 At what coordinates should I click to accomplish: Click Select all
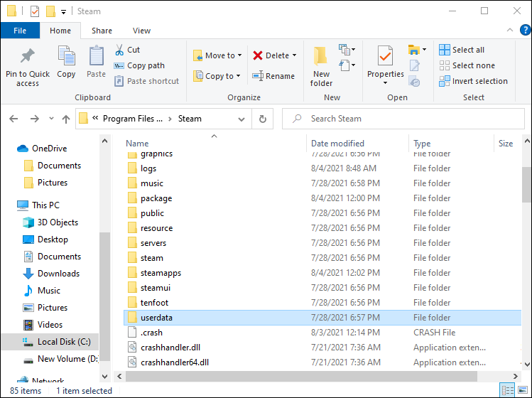(x=462, y=50)
